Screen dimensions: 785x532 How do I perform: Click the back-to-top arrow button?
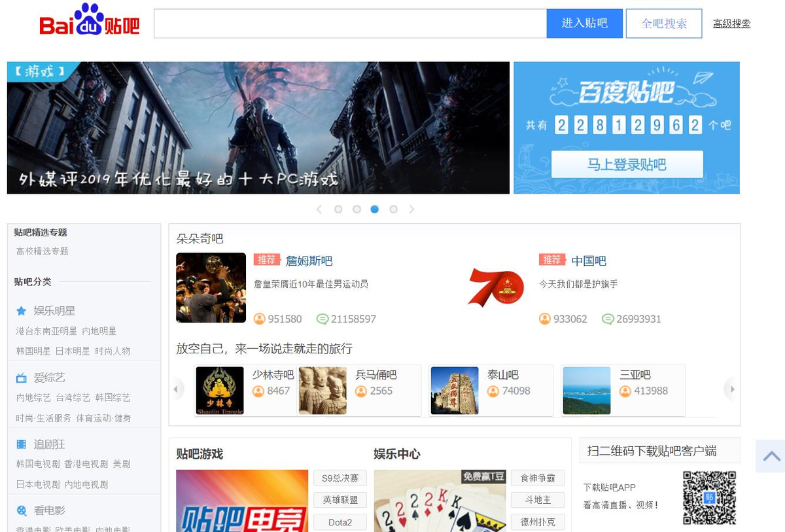(x=771, y=456)
